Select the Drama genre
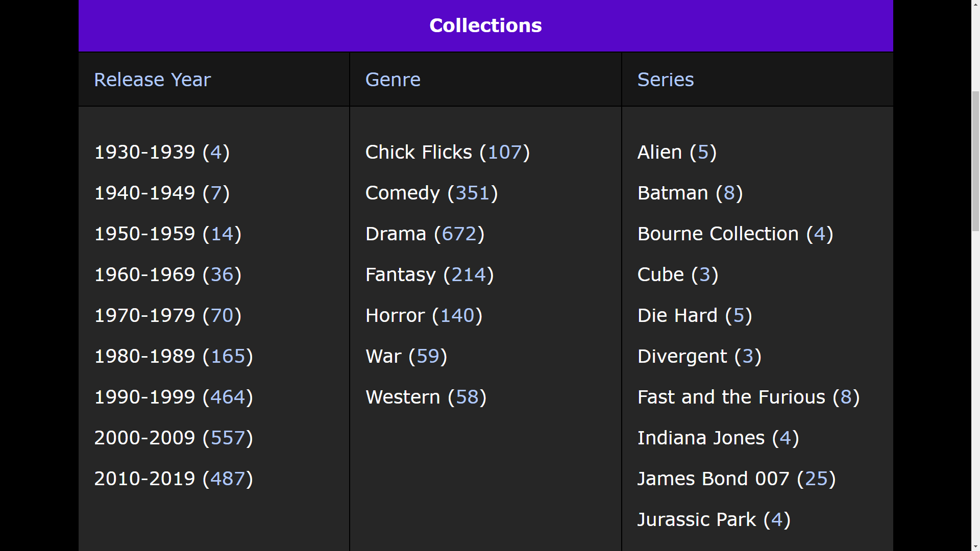Screen dimensions: 980x551 424,233
